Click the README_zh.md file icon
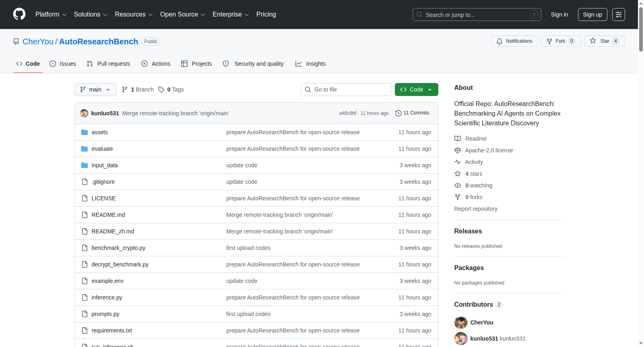Viewport: 644px width, 347px height. coord(85,231)
